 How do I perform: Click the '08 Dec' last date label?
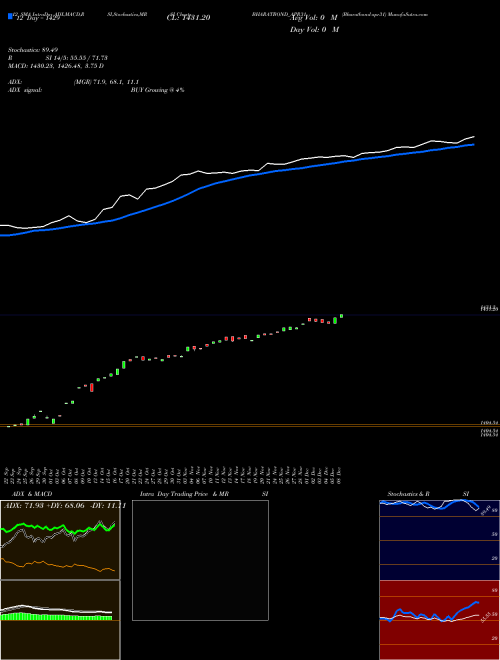point(339,474)
